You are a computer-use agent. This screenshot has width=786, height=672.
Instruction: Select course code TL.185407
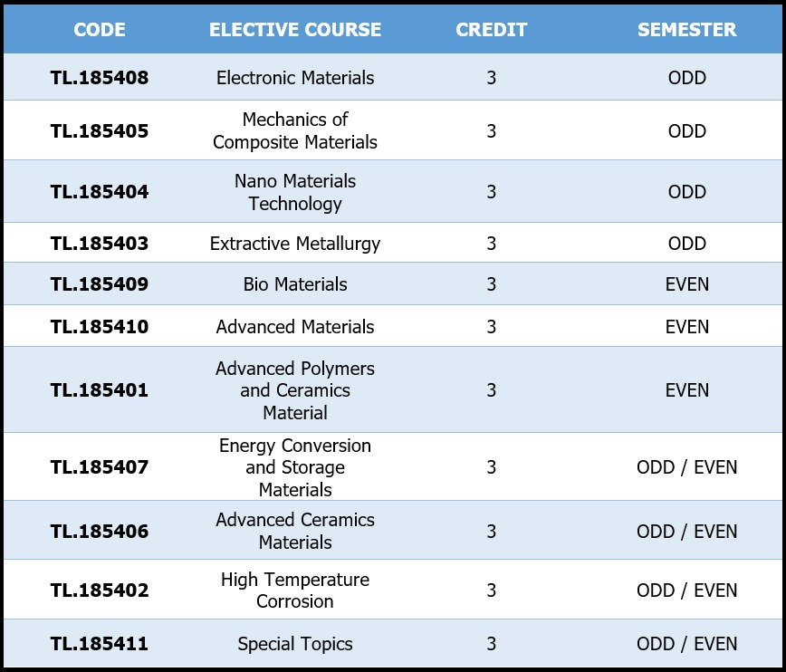pyautogui.click(x=100, y=467)
